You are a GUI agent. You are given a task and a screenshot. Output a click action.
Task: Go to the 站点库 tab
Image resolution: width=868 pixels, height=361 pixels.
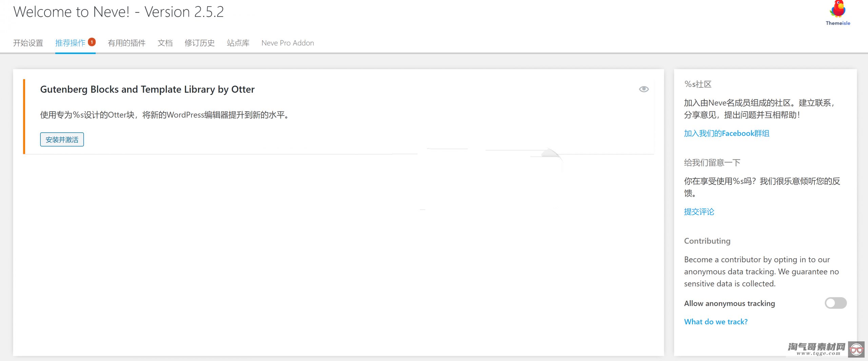click(238, 43)
